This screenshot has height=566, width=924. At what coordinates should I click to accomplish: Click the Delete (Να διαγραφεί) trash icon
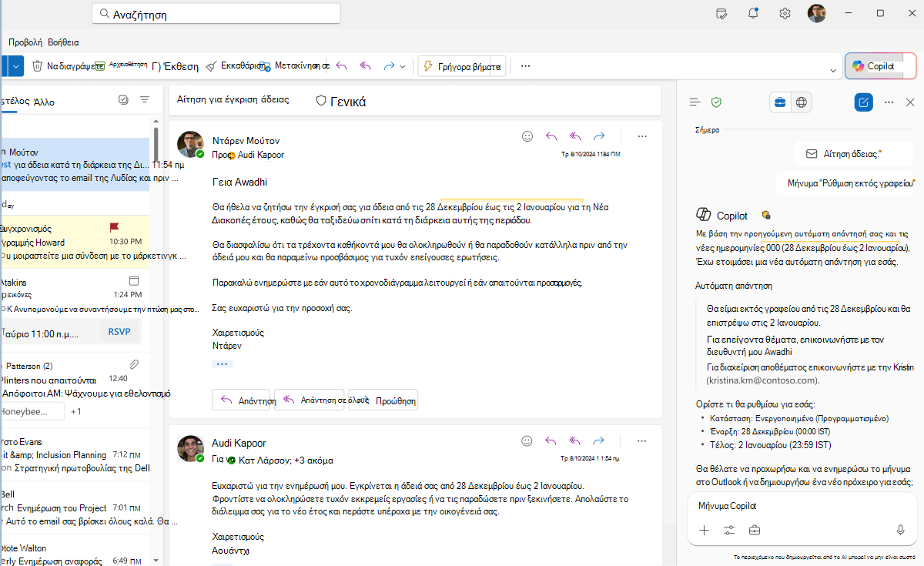(37, 66)
